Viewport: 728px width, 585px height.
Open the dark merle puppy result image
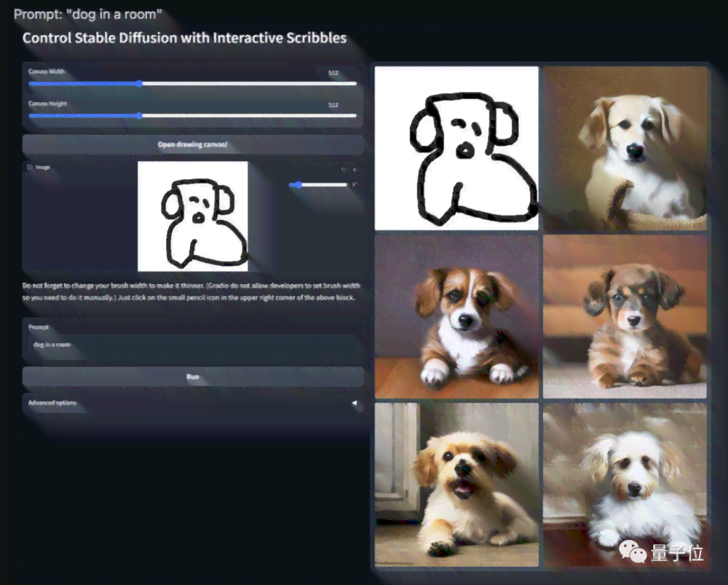[x=625, y=316]
